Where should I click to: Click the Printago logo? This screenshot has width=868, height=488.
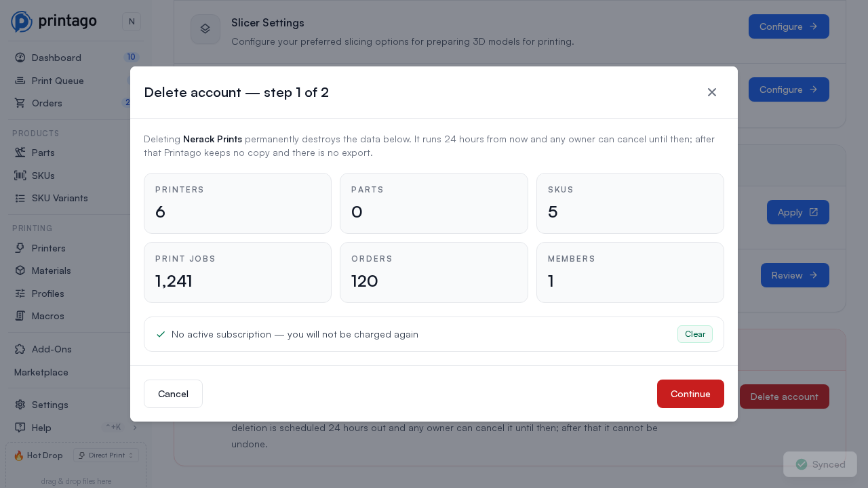click(54, 22)
